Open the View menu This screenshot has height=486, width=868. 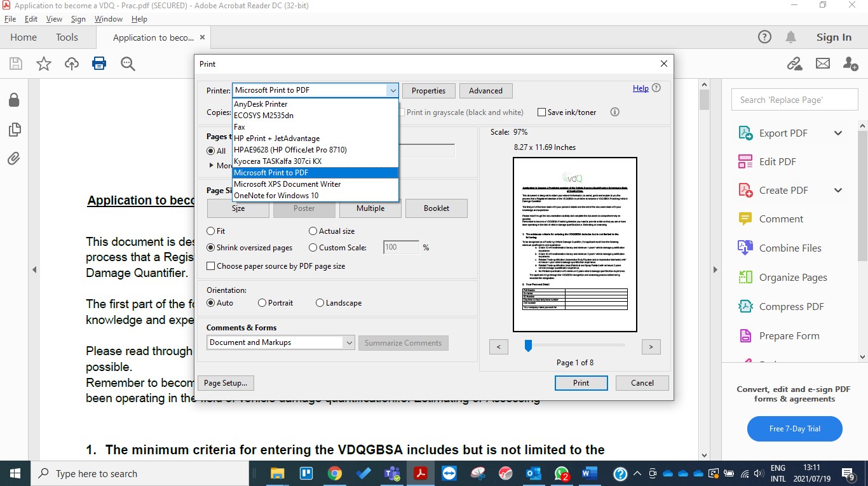[x=55, y=19]
